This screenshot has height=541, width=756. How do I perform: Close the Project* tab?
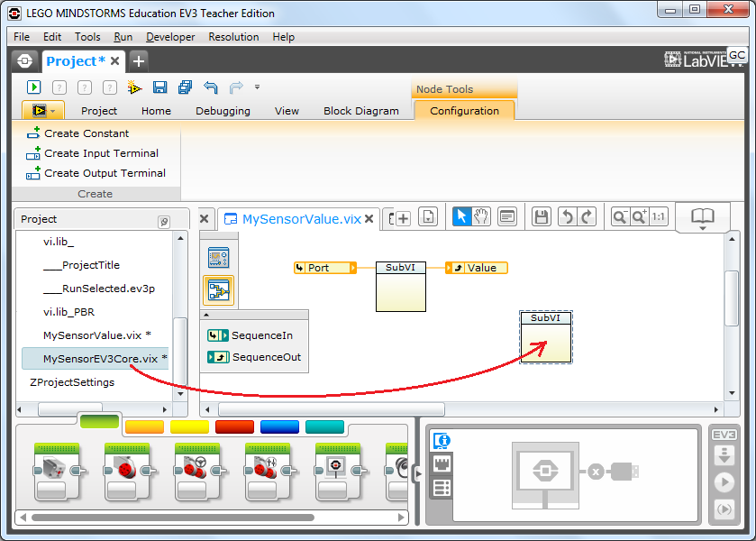114,61
